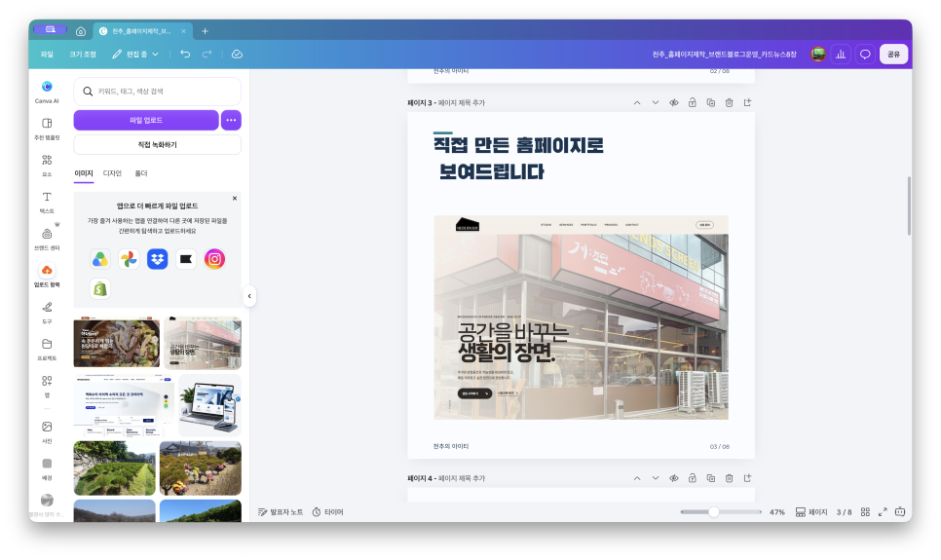Open the Resize menu
Viewport: 941px width, 560px height.
pyautogui.click(x=82, y=54)
